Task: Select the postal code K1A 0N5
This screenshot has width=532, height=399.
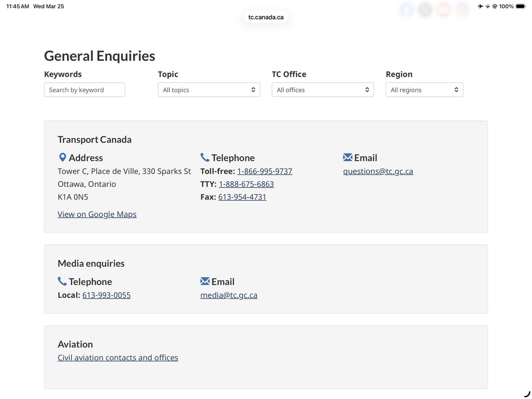Action: click(x=73, y=197)
